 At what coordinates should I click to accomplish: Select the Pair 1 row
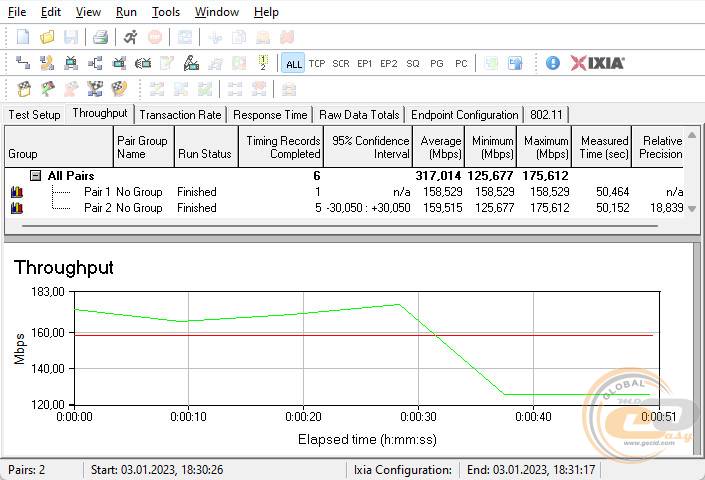pos(346,192)
